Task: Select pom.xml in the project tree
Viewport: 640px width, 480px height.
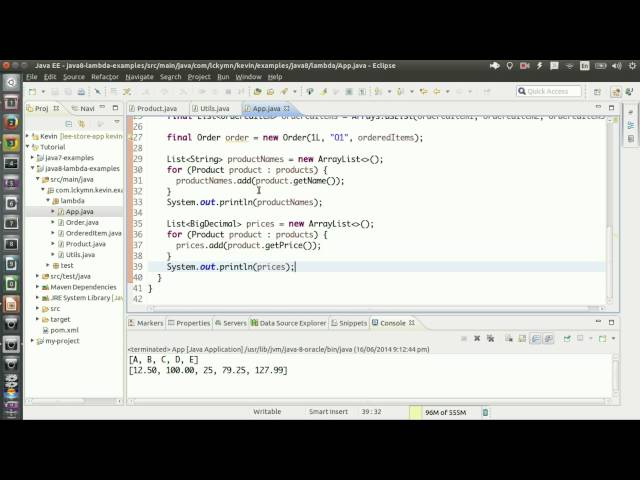Action: [x=60, y=330]
